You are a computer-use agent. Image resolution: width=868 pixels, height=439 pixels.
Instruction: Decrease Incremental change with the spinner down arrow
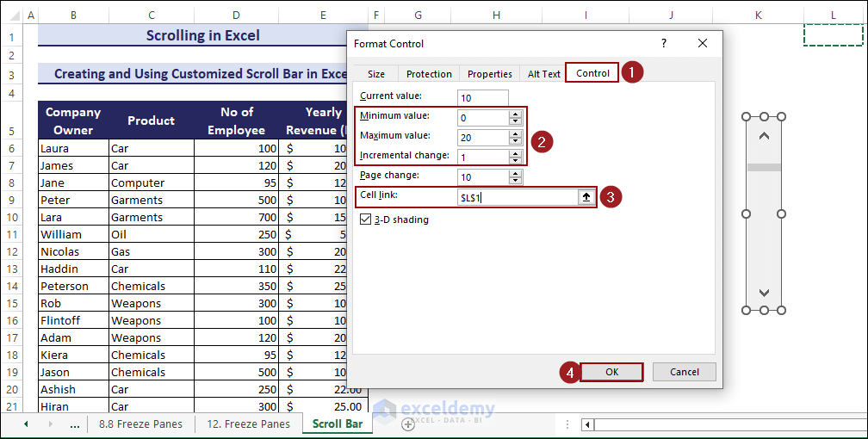515,161
